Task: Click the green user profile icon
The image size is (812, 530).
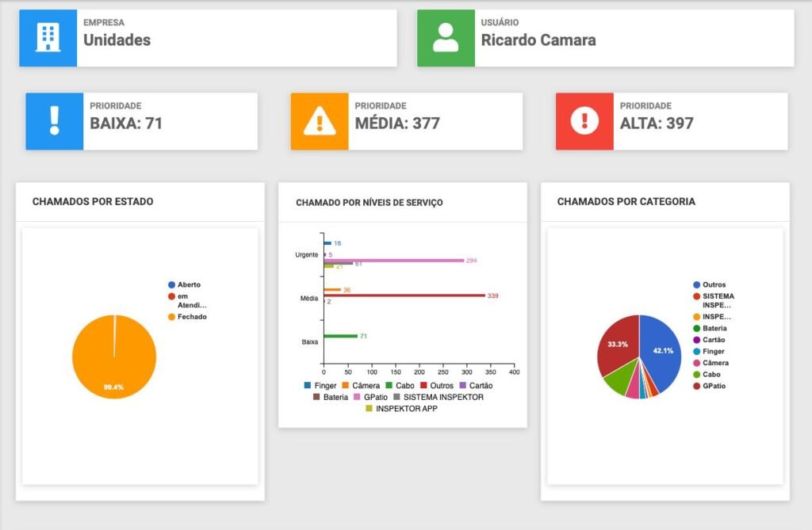Action: (446, 38)
